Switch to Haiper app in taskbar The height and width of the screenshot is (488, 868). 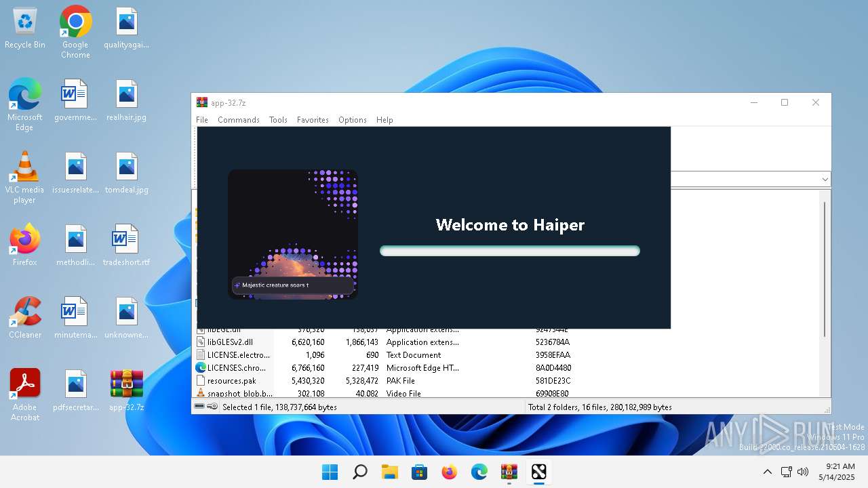coord(539,472)
